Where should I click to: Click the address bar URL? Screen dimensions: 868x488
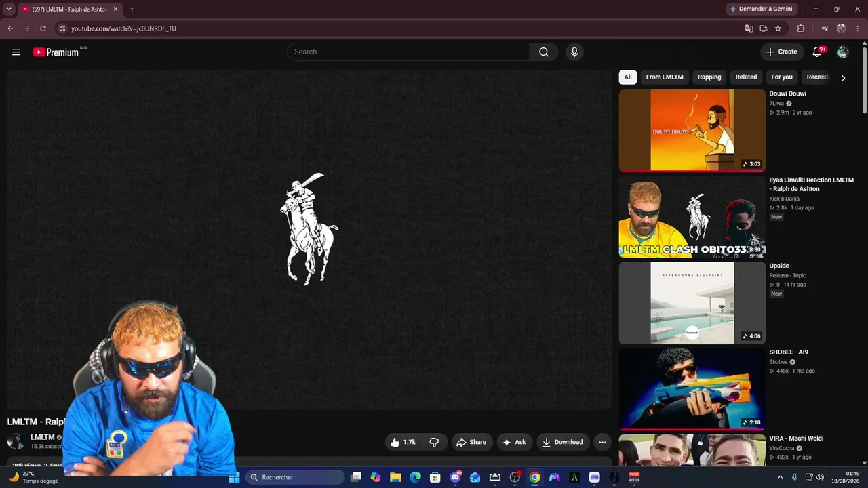[123, 28]
